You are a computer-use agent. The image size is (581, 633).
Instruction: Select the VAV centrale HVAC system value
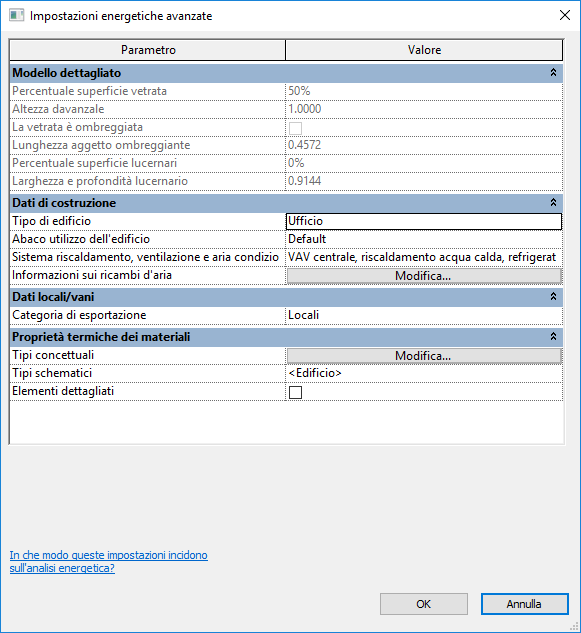[x=424, y=257]
